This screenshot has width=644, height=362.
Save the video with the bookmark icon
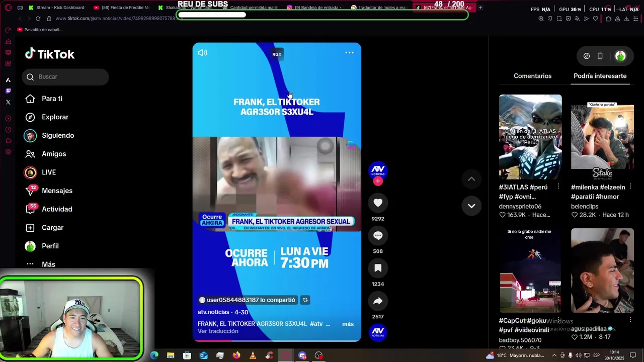point(378,268)
